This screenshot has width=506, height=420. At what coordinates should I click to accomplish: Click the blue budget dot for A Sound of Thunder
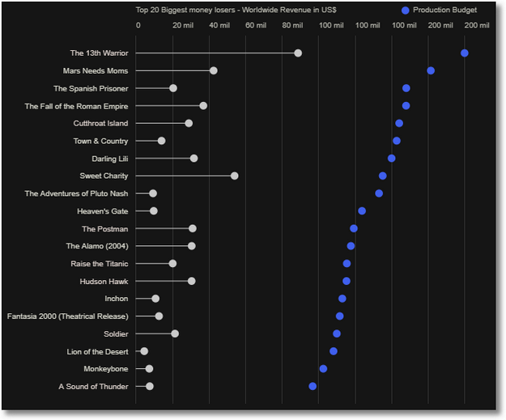(x=313, y=387)
